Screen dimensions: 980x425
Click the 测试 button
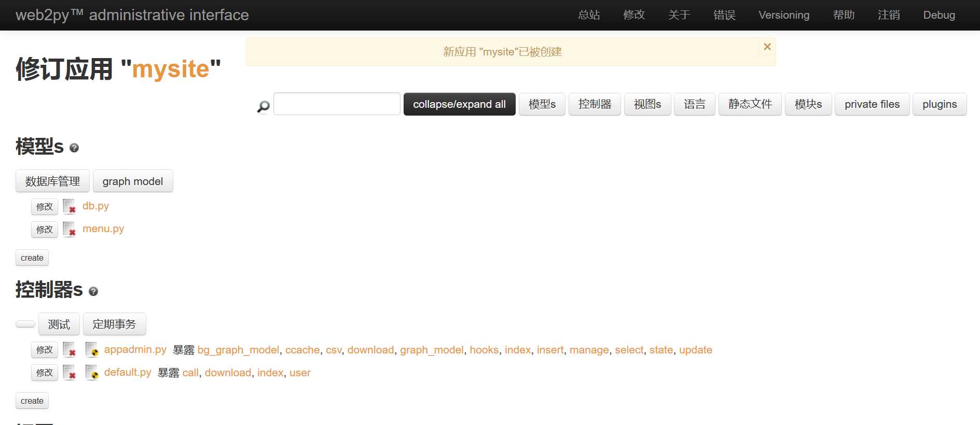click(x=59, y=324)
